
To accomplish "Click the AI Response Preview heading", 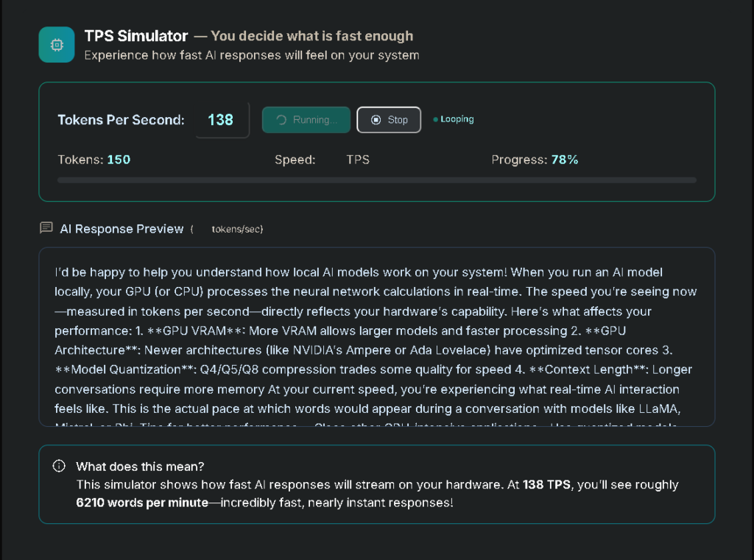I will (x=121, y=229).
